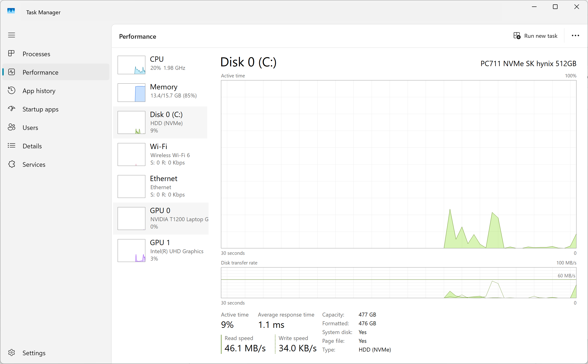Select the Wi-Fi performance entry

coord(160,154)
